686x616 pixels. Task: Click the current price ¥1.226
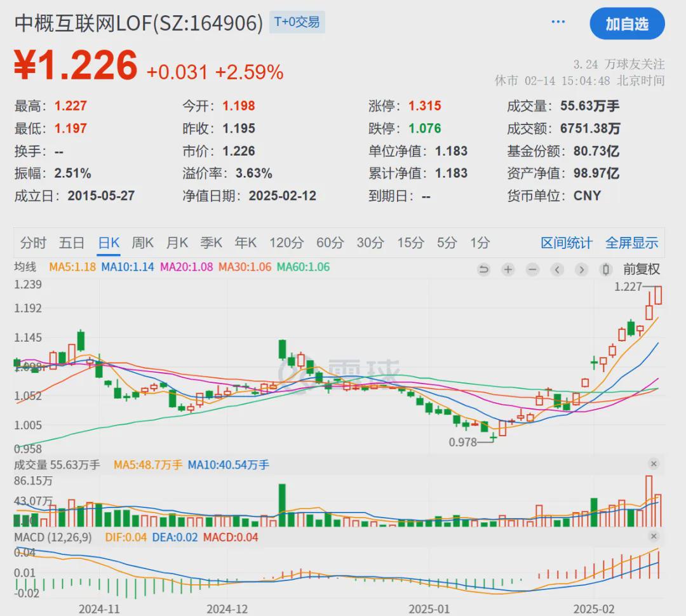(x=76, y=65)
